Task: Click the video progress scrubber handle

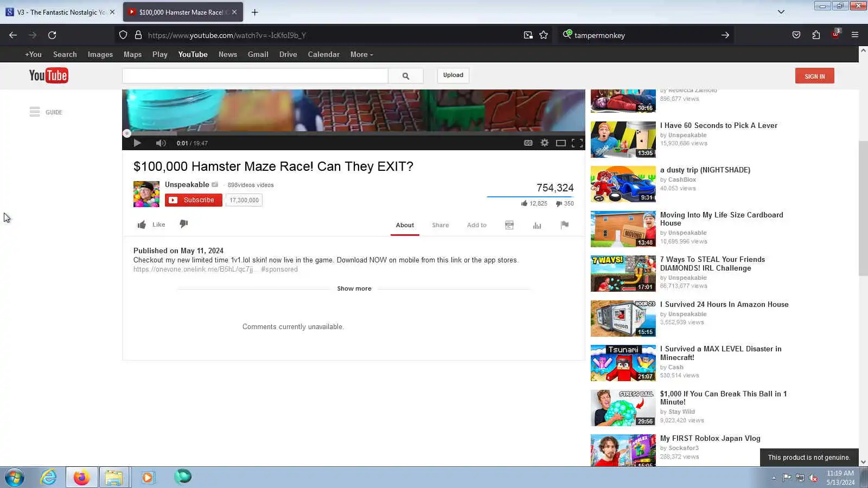Action: 127,133
